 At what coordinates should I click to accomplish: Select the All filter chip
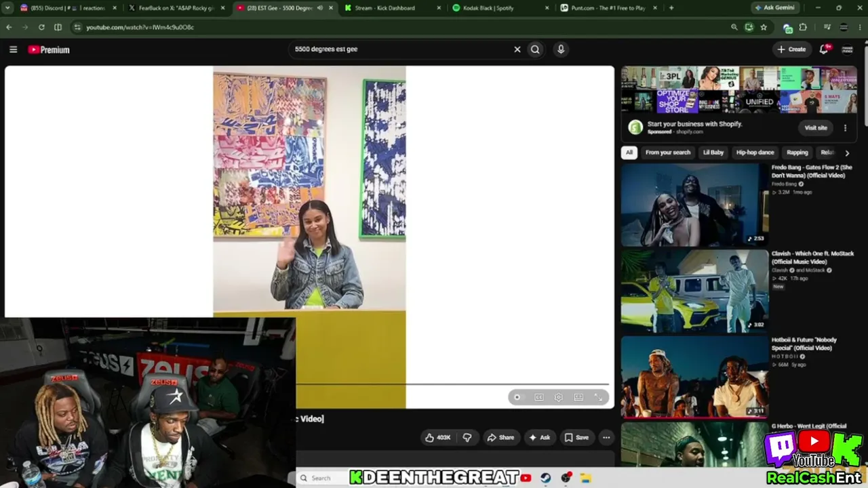pyautogui.click(x=629, y=152)
